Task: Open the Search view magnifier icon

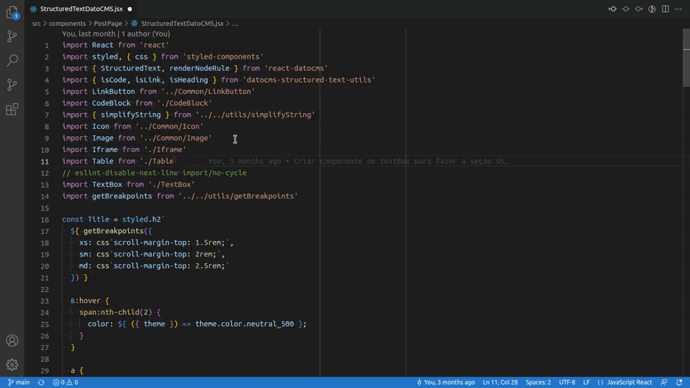Action: pyautogui.click(x=12, y=60)
